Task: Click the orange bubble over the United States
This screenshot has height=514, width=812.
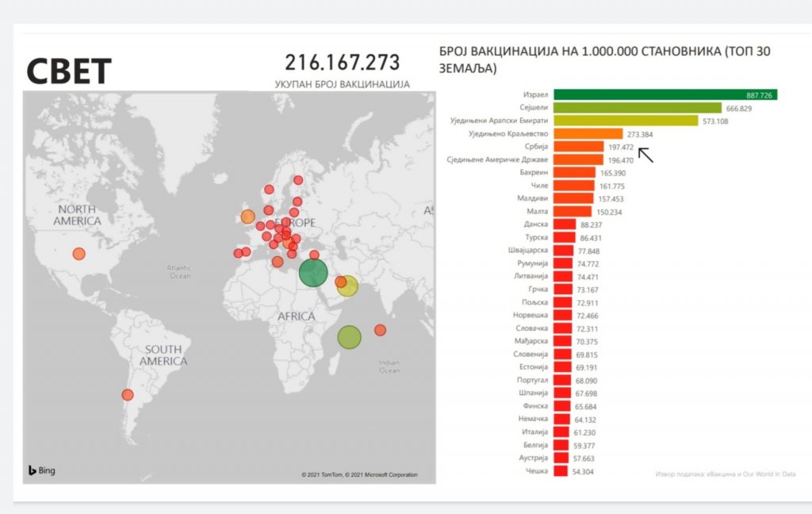Action: pos(79,254)
